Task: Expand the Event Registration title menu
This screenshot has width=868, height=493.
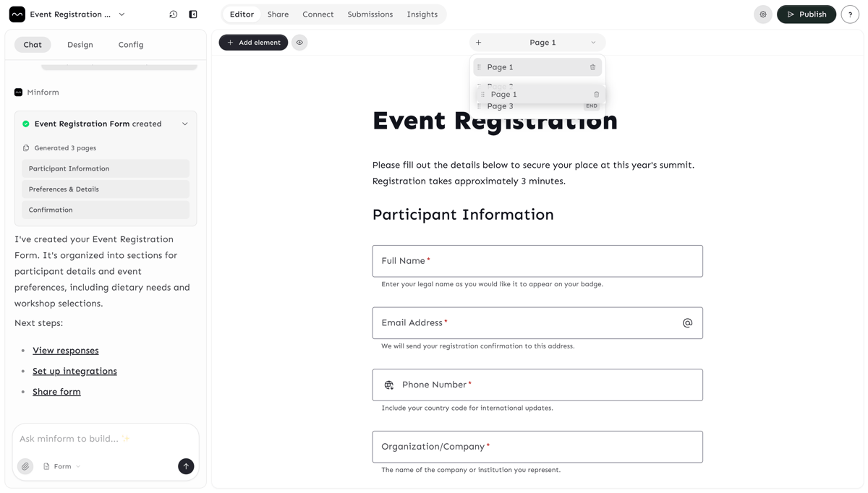Action: (122, 14)
